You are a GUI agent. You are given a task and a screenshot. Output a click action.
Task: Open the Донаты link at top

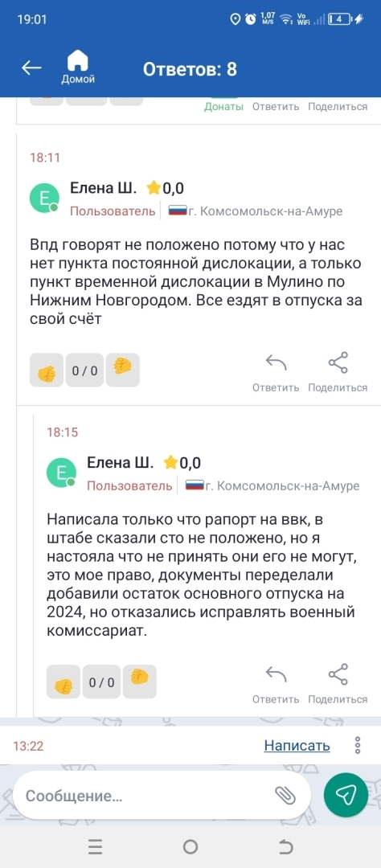pos(223,107)
